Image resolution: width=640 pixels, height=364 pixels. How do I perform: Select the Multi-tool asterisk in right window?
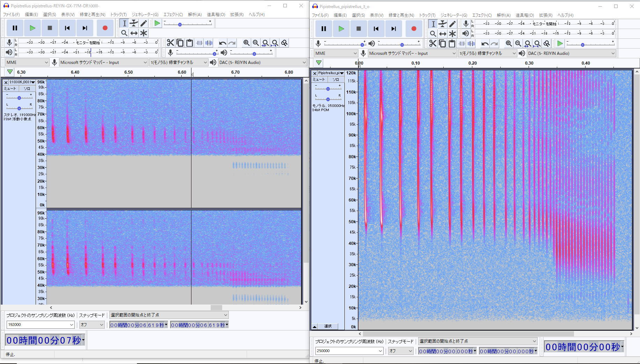point(452,34)
